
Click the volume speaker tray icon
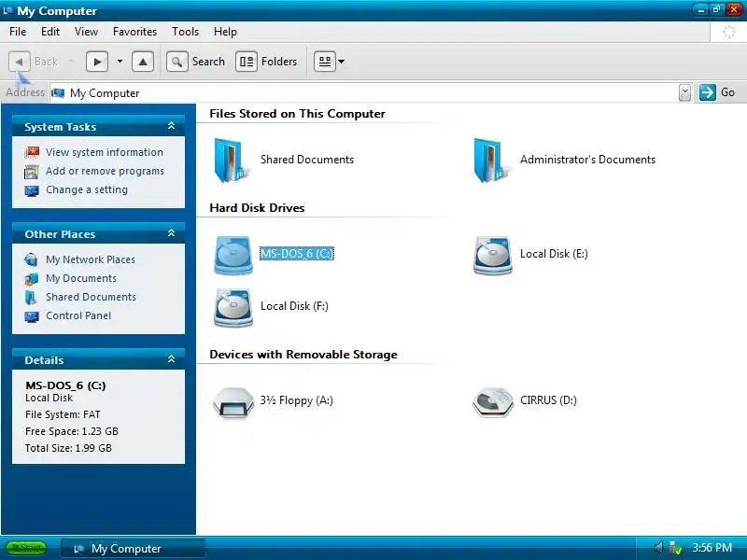click(x=659, y=548)
